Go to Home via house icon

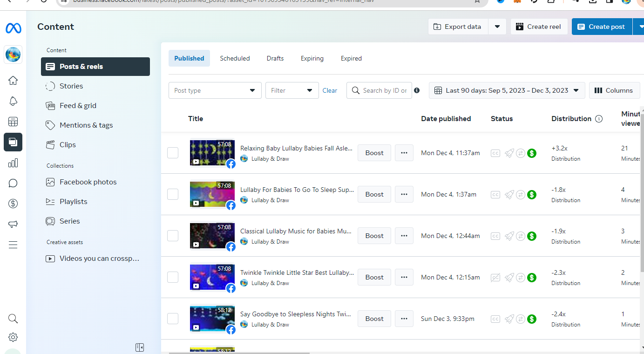pyautogui.click(x=13, y=81)
